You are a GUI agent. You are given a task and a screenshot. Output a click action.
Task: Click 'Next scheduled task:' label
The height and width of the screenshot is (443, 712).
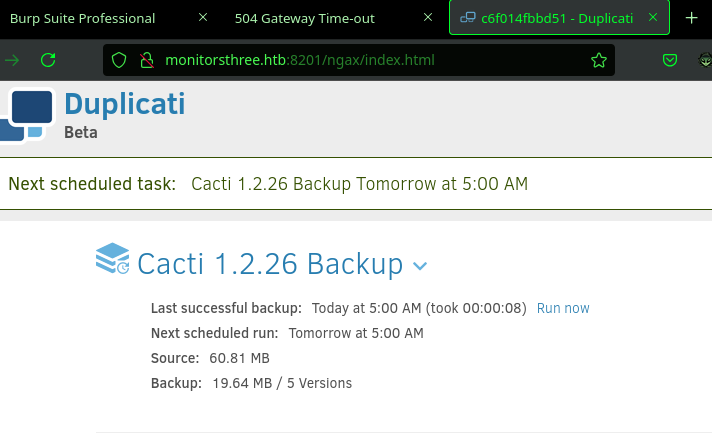[92, 184]
